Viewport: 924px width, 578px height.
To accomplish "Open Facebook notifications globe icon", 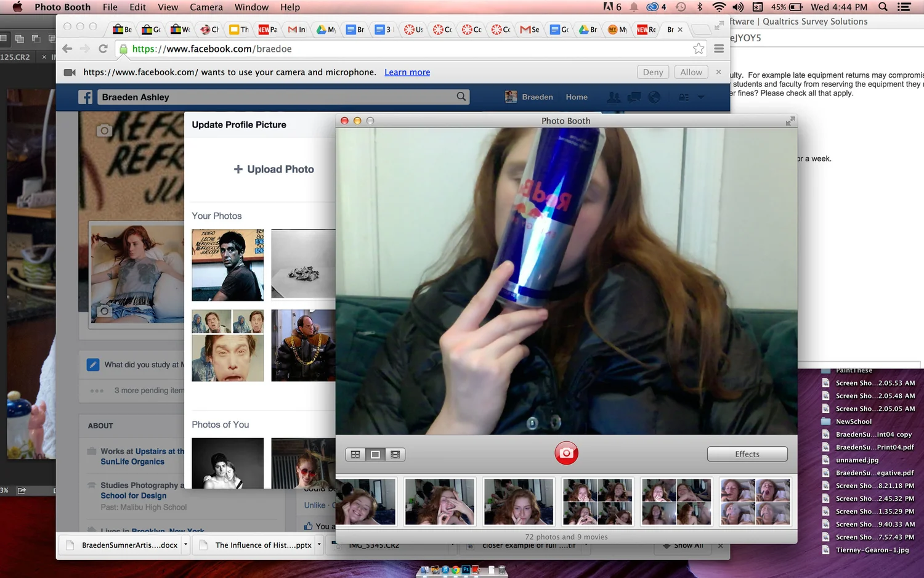I will (x=654, y=97).
